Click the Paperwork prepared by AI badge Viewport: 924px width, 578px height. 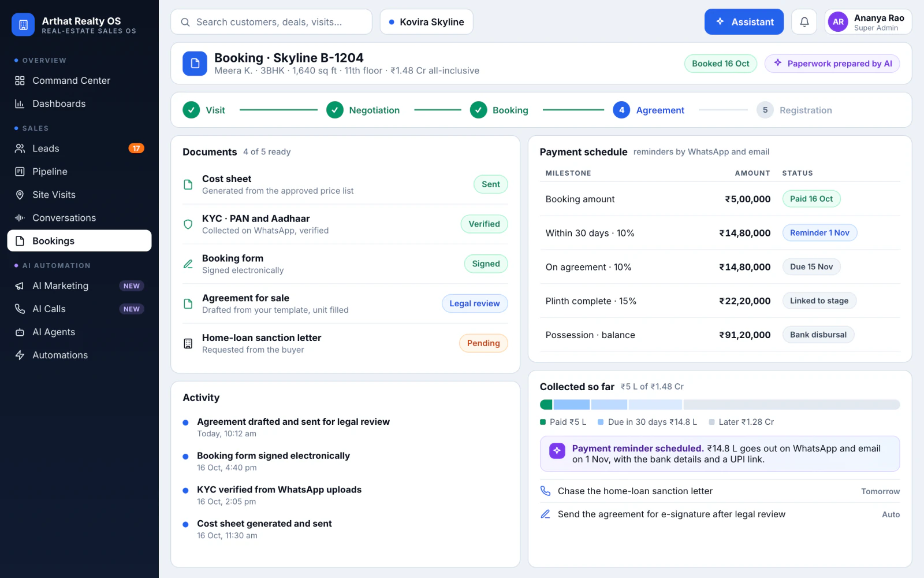[x=832, y=64]
